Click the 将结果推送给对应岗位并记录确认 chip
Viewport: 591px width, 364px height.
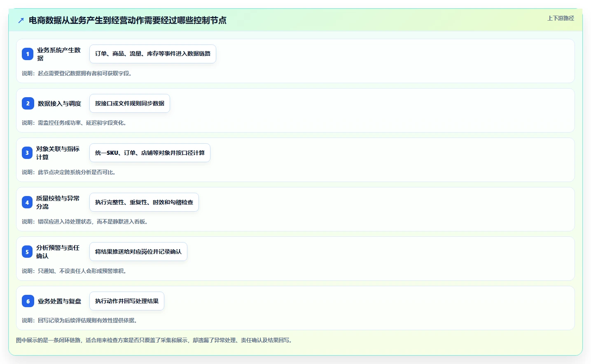pos(138,252)
